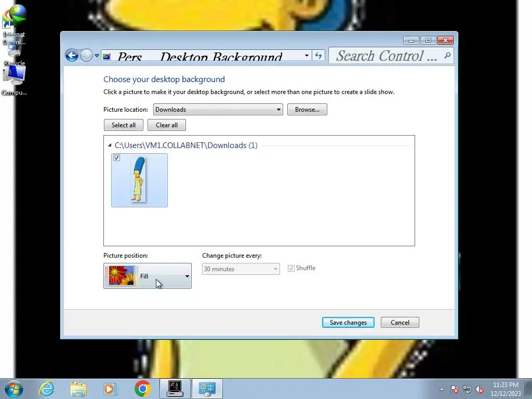
Task: Click the Personalization address bar icon
Action: tap(107, 56)
